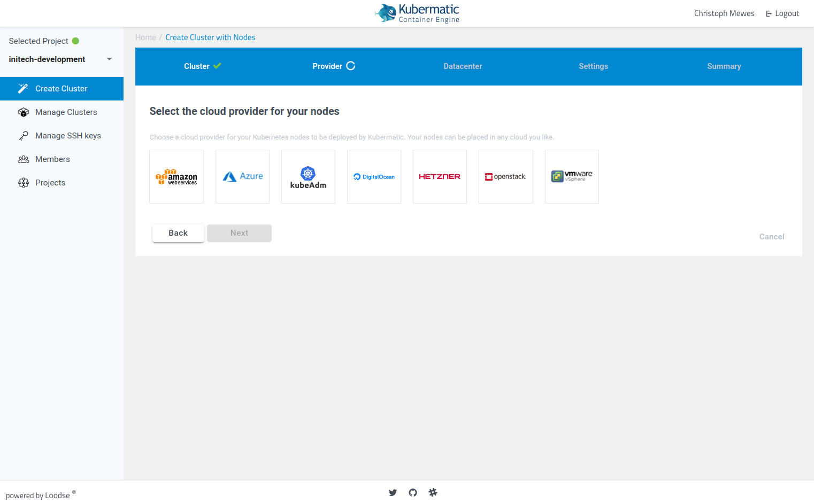Click the logout arrow icon

769,14
